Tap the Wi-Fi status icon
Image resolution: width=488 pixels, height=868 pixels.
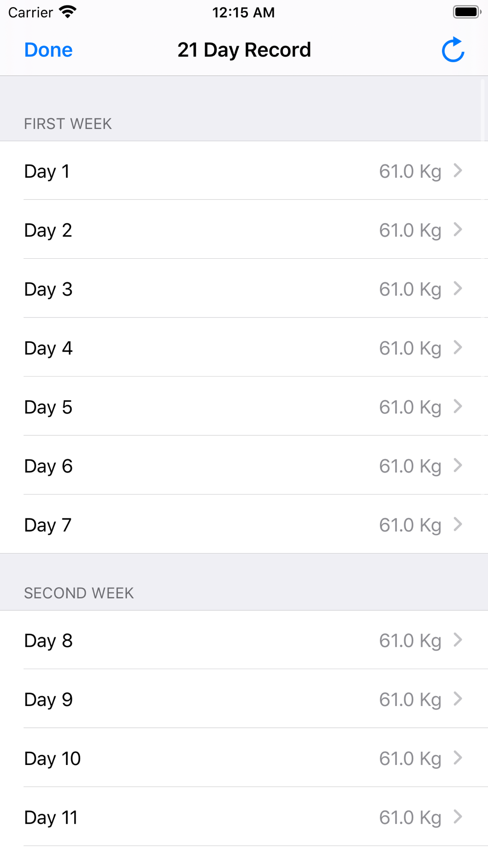tap(68, 12)
